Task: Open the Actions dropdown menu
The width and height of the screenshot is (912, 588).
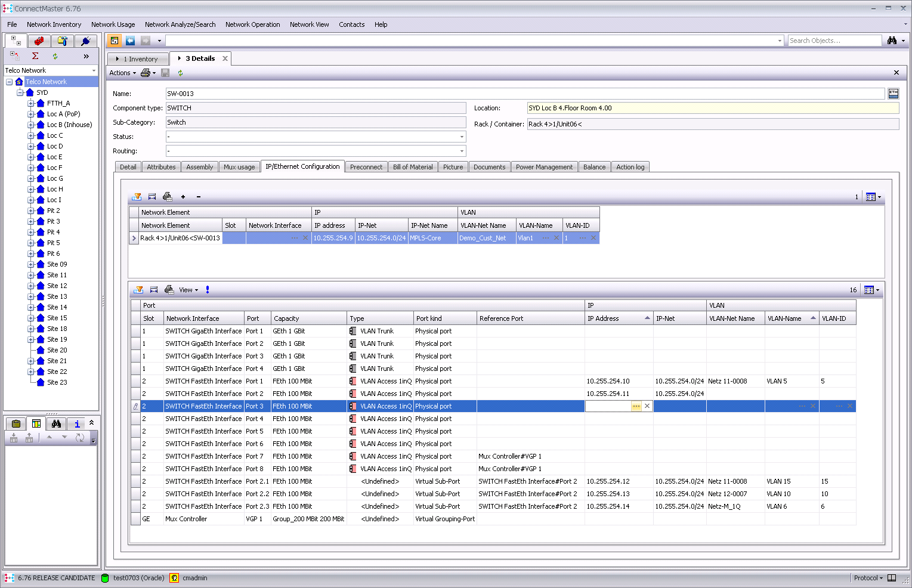Action: (x=122, y=73)
